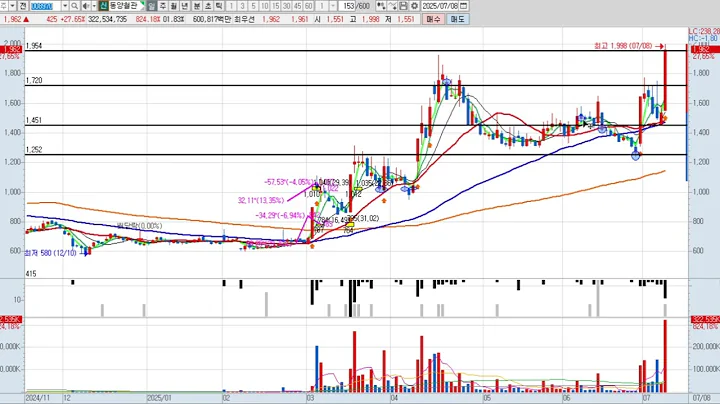This screenshot has width=720, height=404.
Task: Click the 07/08 date label on axis
Action: (x=701, y=398)
